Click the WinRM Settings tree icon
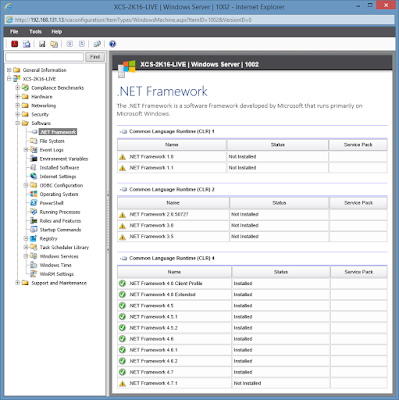 33,274
